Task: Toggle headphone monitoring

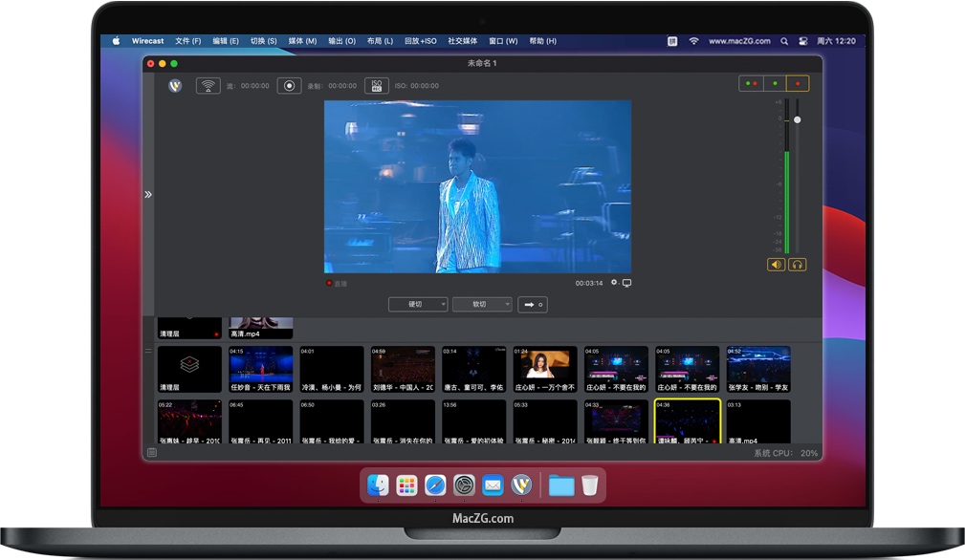Action: tap(797, 265)
